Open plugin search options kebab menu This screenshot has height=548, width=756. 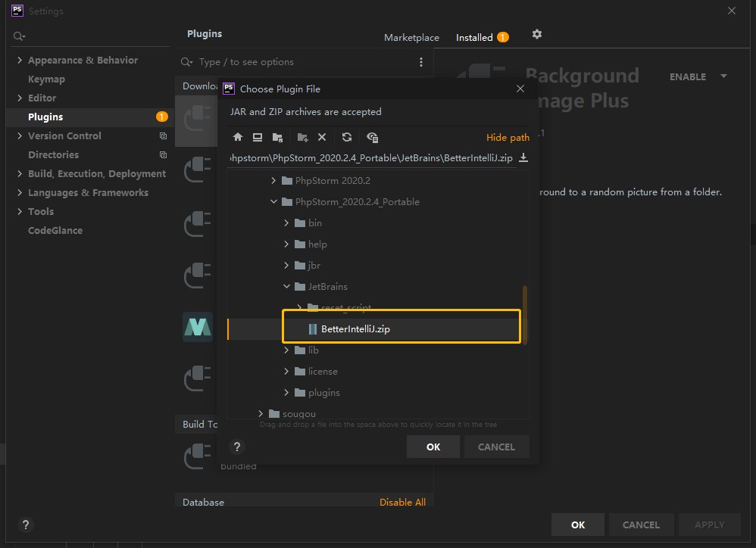coord(421,62)
